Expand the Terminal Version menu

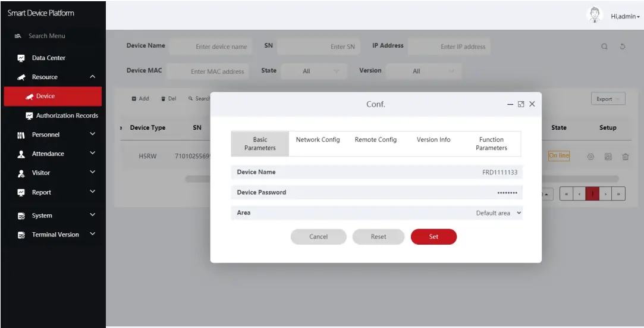click(x=92, y=233)
